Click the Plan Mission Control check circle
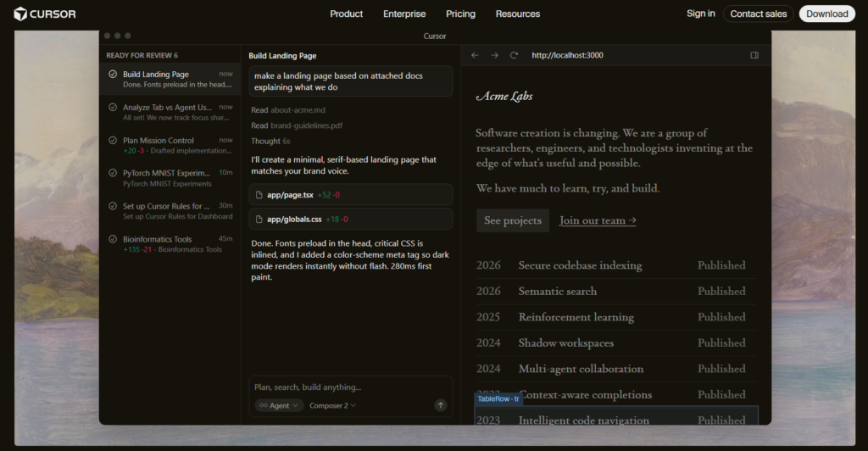This screenshot has height=451, width=868. point(113,141)
